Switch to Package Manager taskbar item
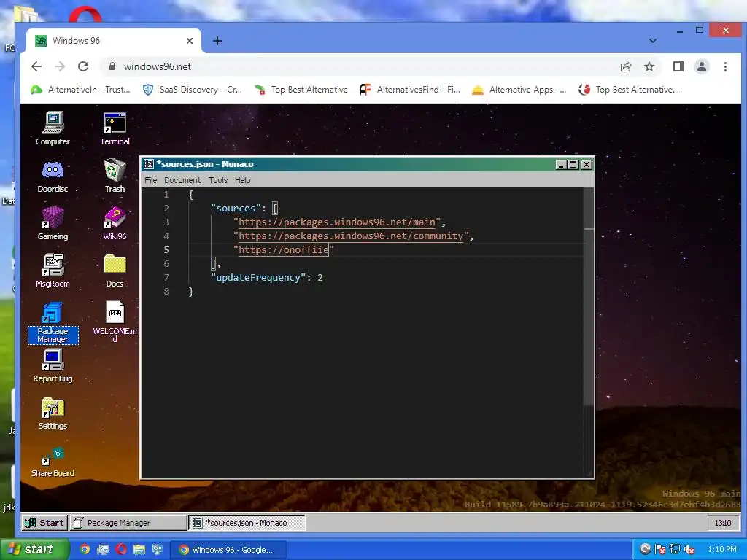 pyautogui.click(x=128, y=522)
